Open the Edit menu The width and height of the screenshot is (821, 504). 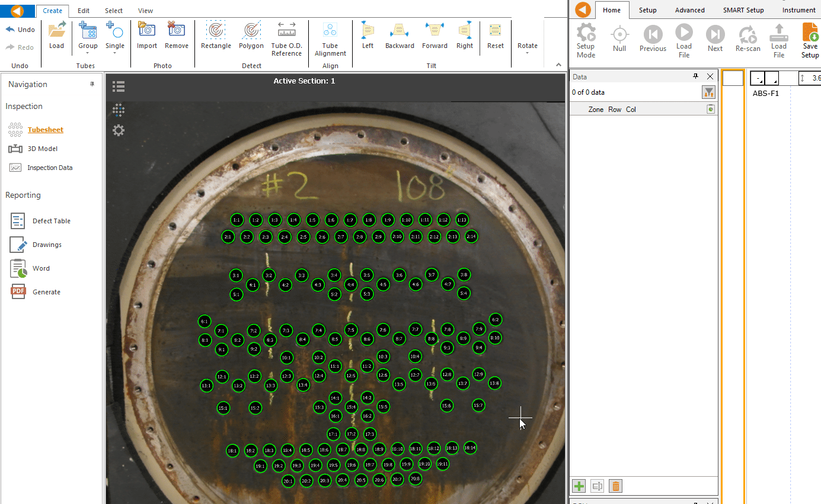pos(83,10)
